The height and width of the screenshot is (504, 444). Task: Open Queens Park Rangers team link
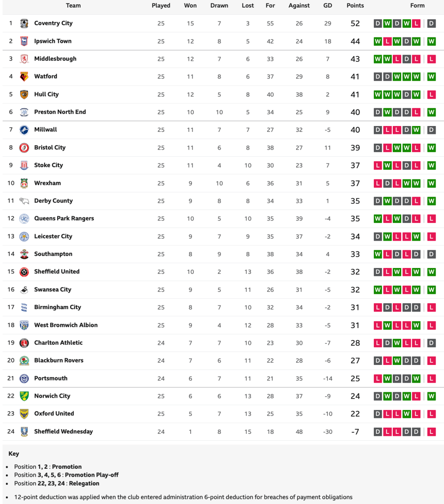point(64,218)
